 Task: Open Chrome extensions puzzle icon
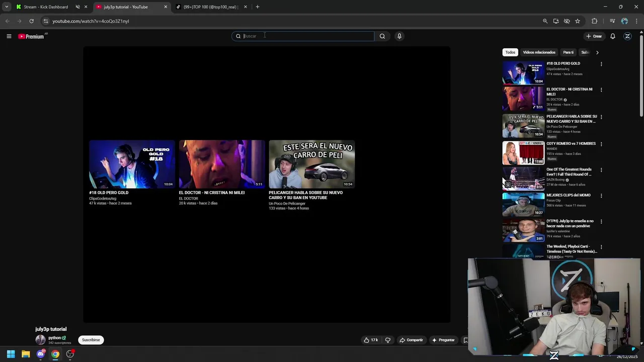pyautogui.click(x=594, y=21)
